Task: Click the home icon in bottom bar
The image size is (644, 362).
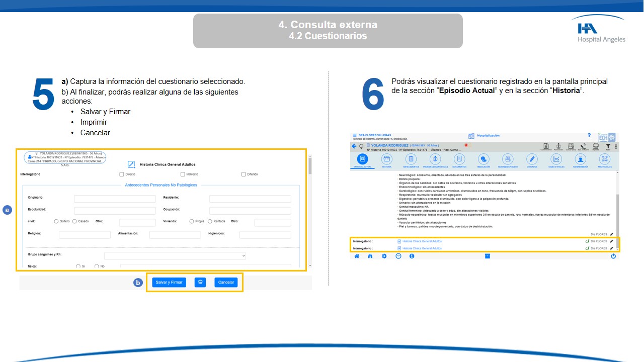Action: coord(357,256)
